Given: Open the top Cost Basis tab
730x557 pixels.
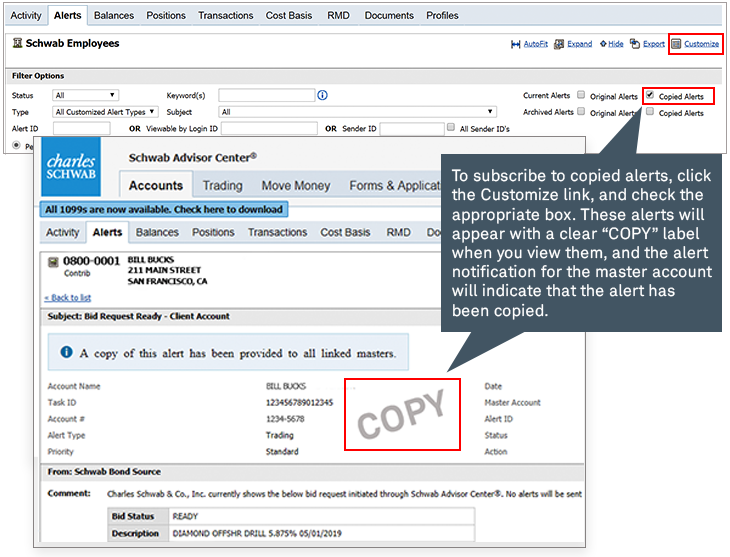Looking at the screenshot, I should click(x=289, y=15).
